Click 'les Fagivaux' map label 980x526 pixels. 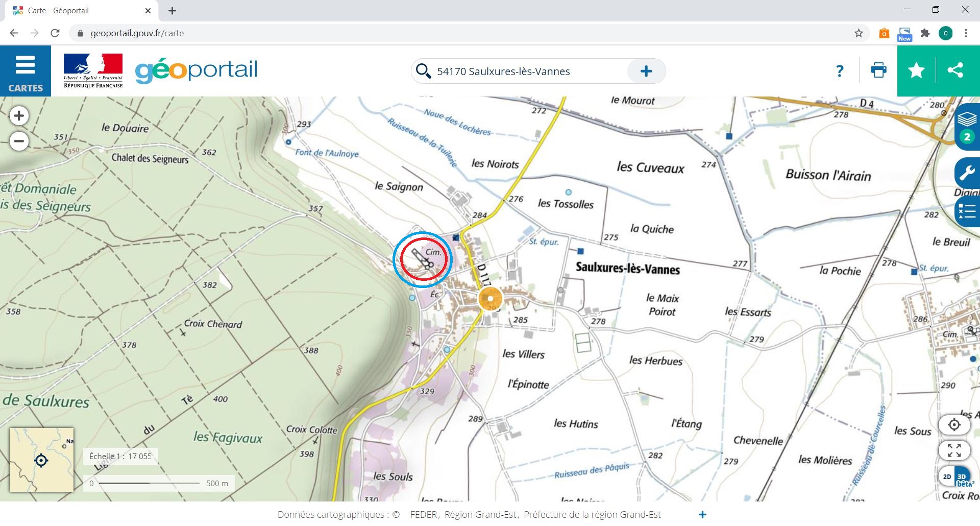(228, 437)
